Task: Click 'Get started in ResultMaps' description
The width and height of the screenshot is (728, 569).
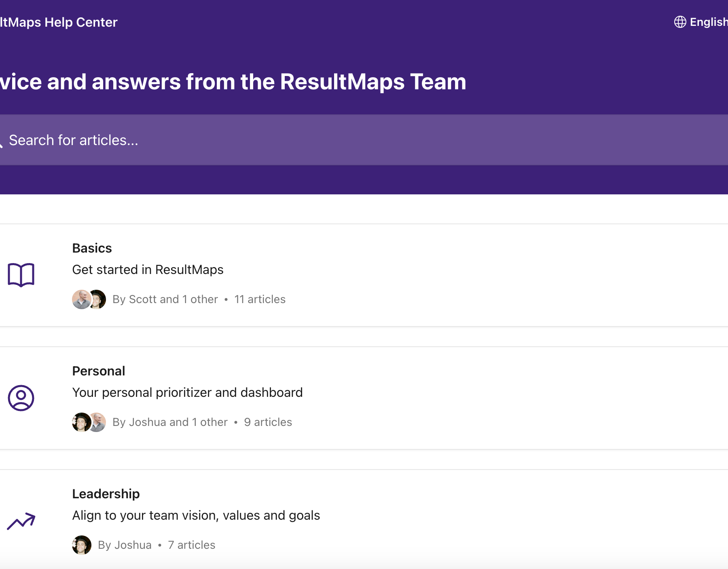Action: [148, 270]
